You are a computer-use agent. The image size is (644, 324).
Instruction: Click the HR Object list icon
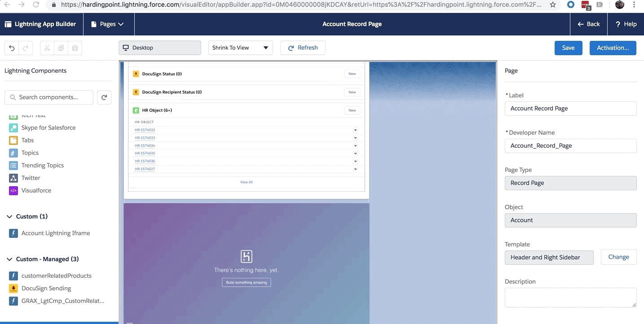136,110
